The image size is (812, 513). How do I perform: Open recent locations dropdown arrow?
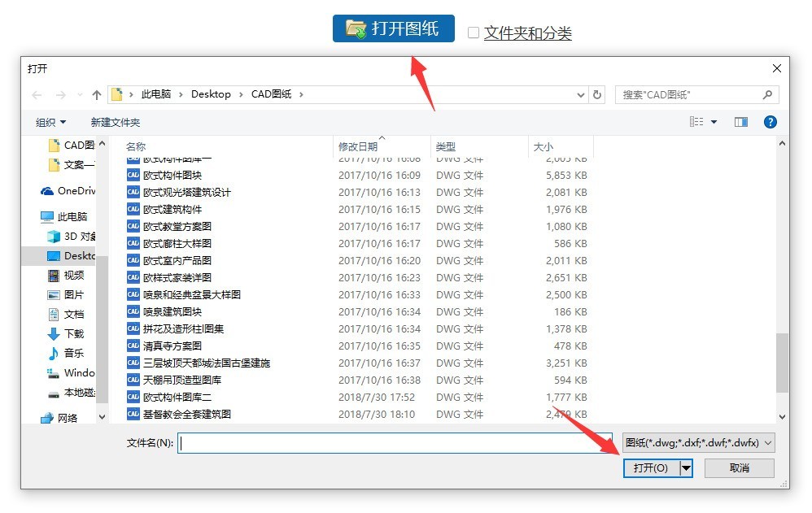[80, 95]
